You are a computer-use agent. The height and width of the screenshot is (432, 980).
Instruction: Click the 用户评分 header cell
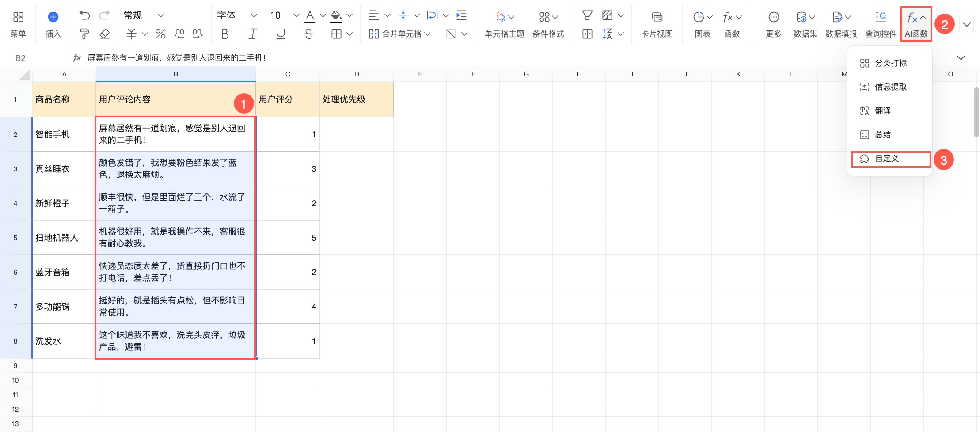point(288,99)
